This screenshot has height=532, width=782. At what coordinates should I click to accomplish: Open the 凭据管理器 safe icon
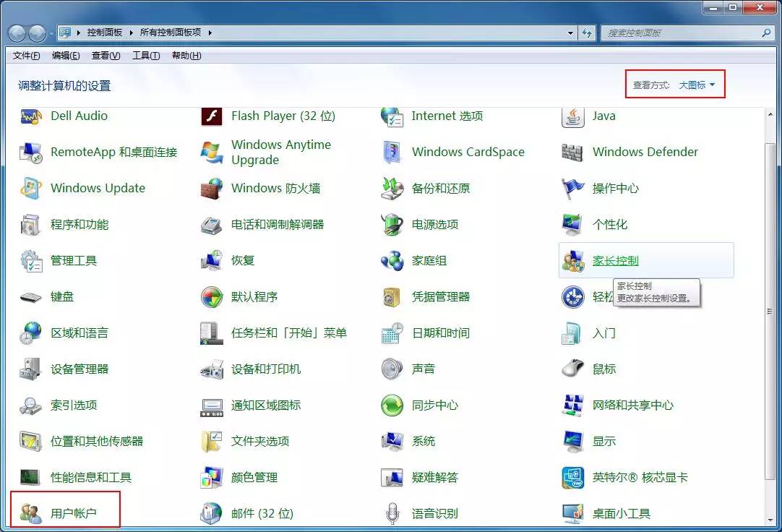[x=392, y=297]
